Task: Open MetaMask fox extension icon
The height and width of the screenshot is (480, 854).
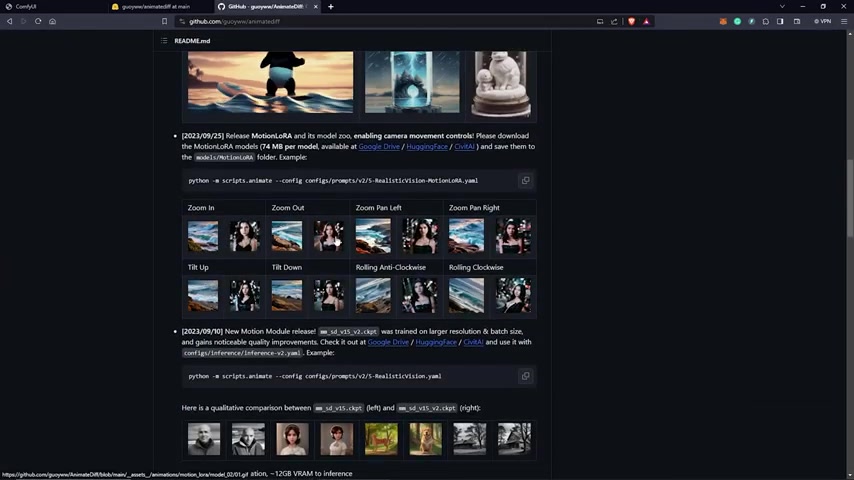Action: 723,21
